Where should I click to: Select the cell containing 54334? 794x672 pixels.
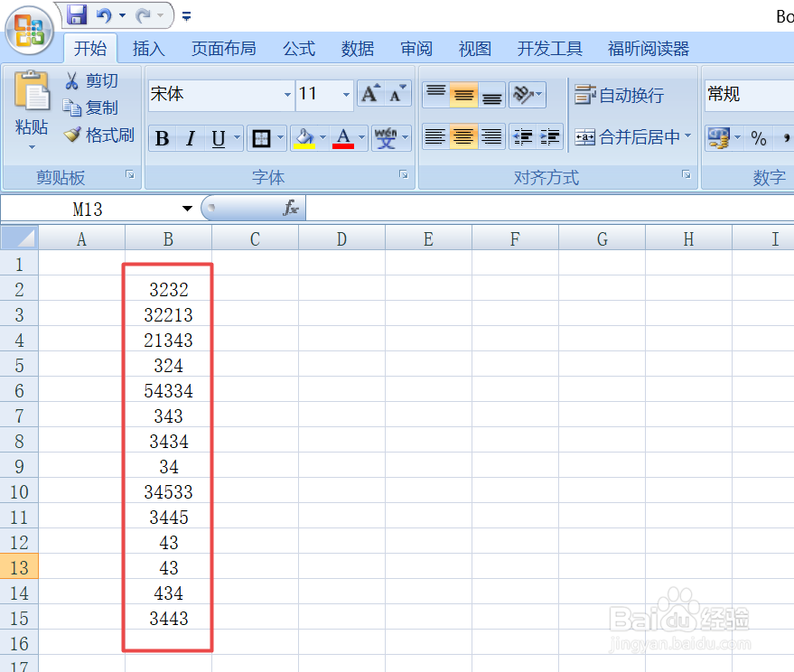click(x=169, y=390)
